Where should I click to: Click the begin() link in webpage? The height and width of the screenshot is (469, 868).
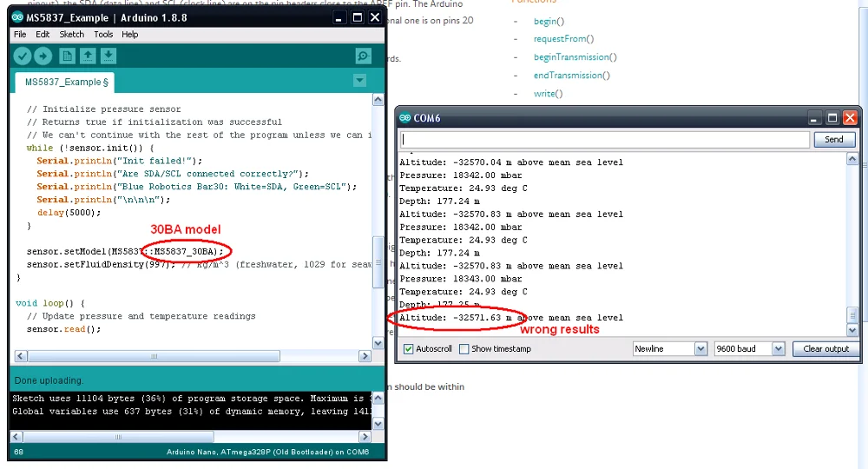click(549, 21)
